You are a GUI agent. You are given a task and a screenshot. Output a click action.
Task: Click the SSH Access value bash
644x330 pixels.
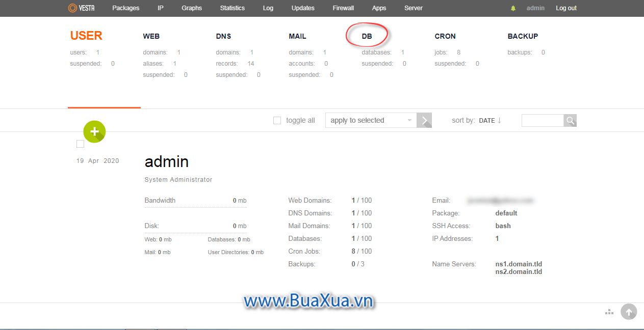tap(503, 226)
